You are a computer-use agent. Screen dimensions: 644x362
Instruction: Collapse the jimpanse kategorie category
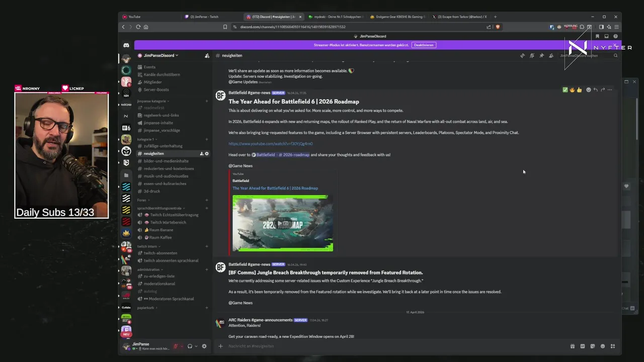click(153, 101)
